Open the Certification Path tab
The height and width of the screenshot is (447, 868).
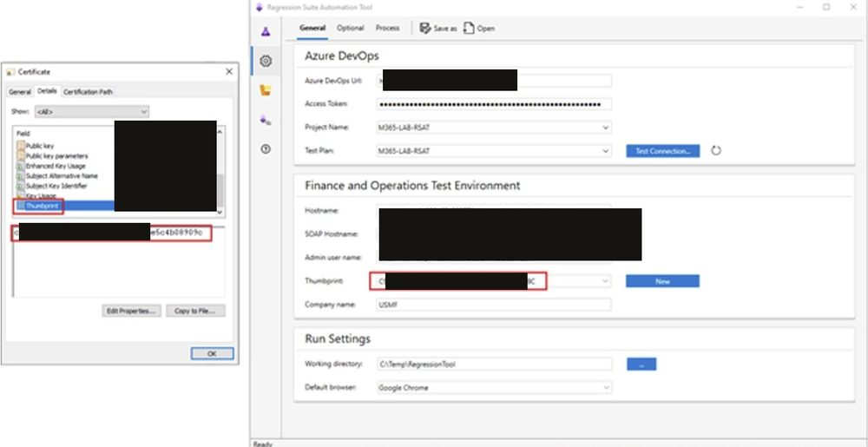88,92
